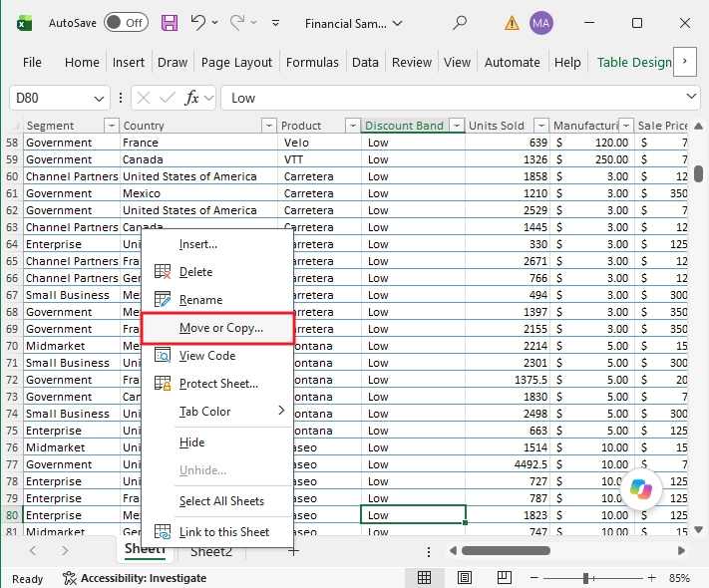Open the search magnifier in the title bar
This screenshot has height=588, width=709.
(460, 23)
